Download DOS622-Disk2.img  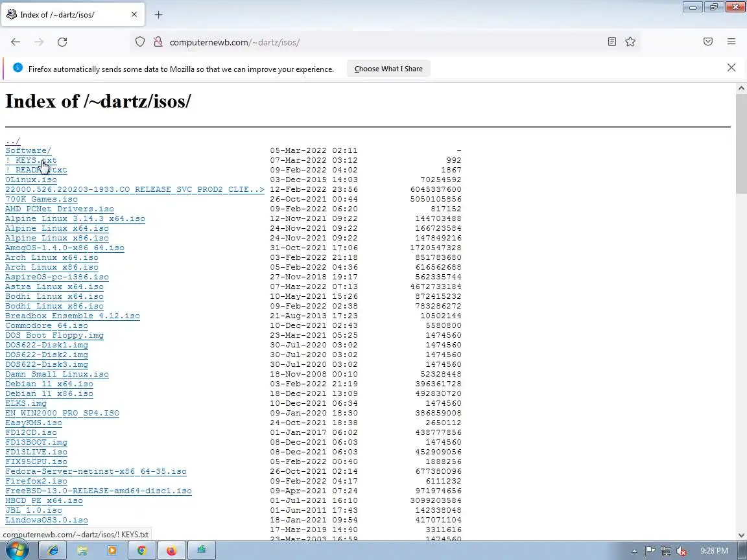47,355
